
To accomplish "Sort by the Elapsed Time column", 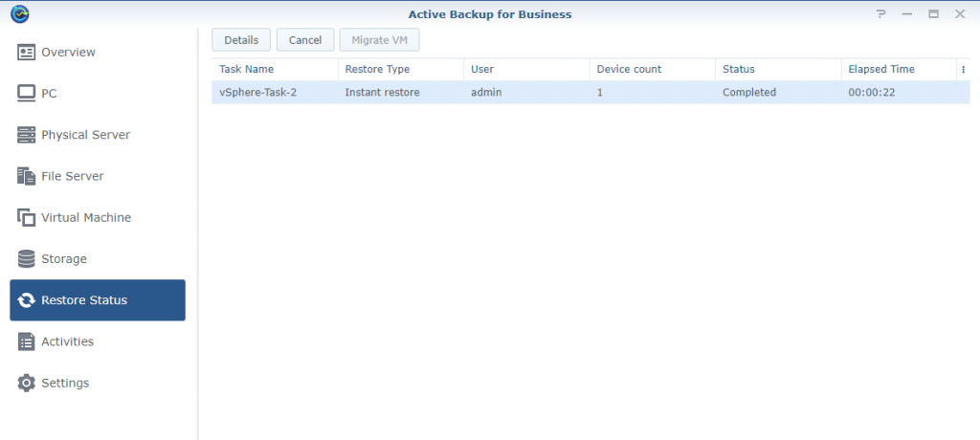I will coord(881,69).
